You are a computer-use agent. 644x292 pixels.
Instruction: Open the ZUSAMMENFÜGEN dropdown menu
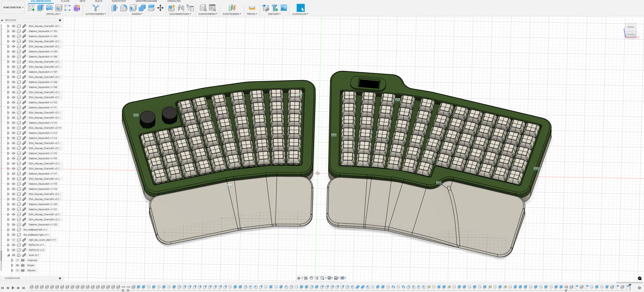coord(180,14)
